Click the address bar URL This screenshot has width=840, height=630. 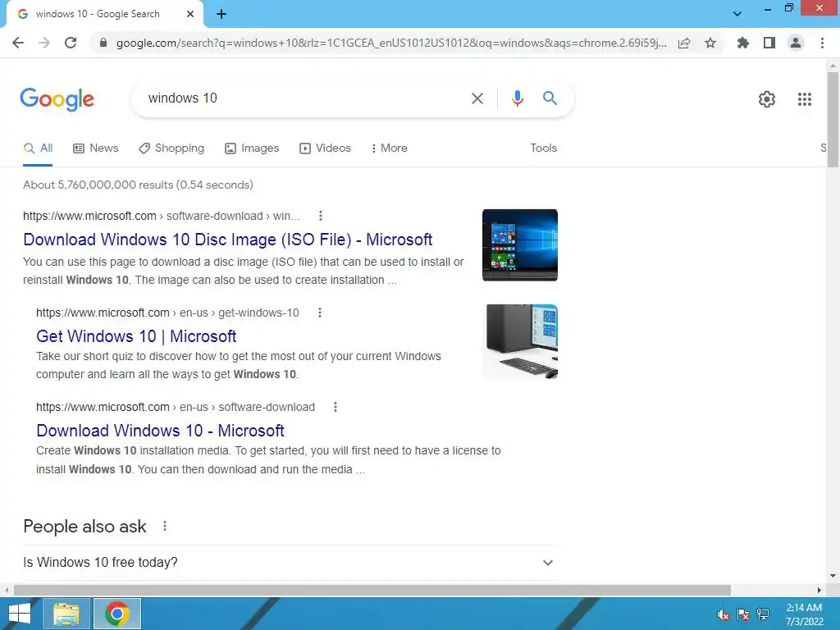(391, 43)
